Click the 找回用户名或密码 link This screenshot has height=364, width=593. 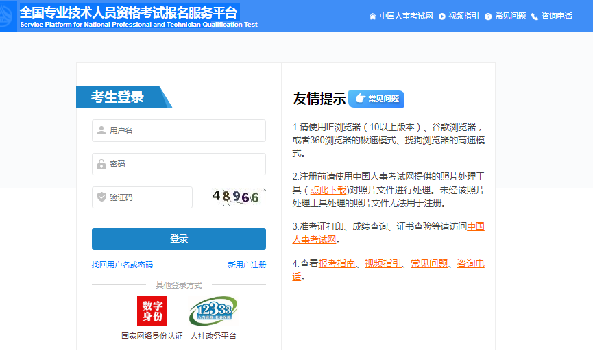pyautogui.click(x=122, y=265)
